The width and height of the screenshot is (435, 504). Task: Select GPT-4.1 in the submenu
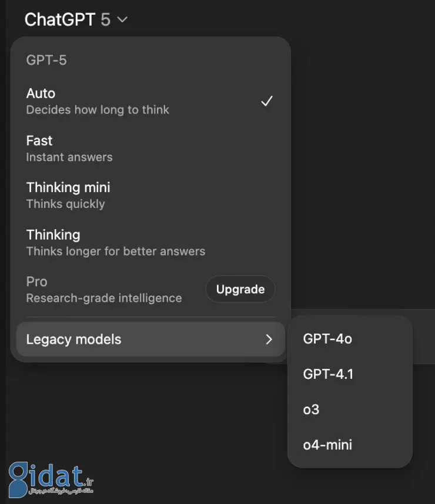350,374
